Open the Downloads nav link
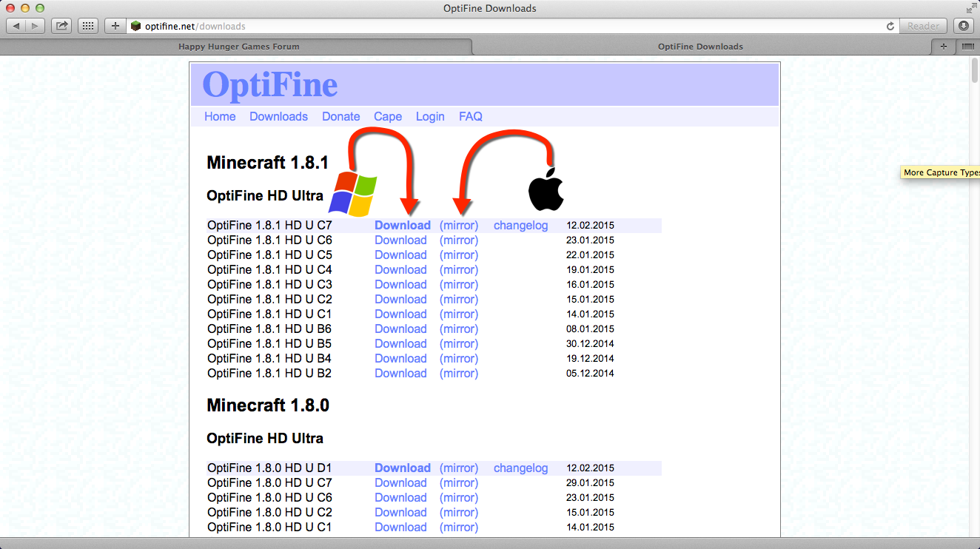Viewport: 980px width, 549px height. coord(278,117)
